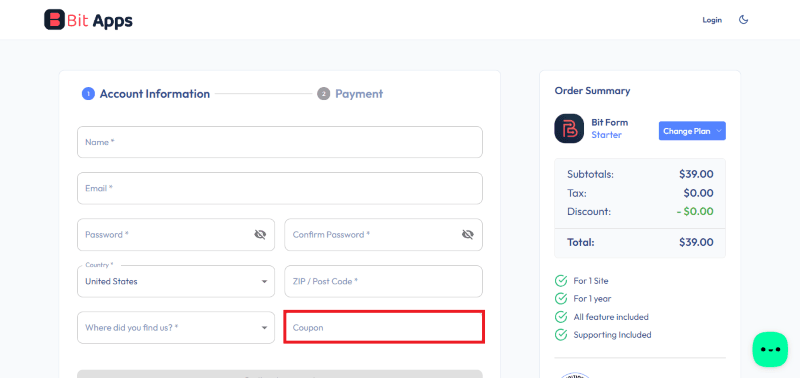Show password in Confirm Password field
The image size is (800, 378).
468,235
